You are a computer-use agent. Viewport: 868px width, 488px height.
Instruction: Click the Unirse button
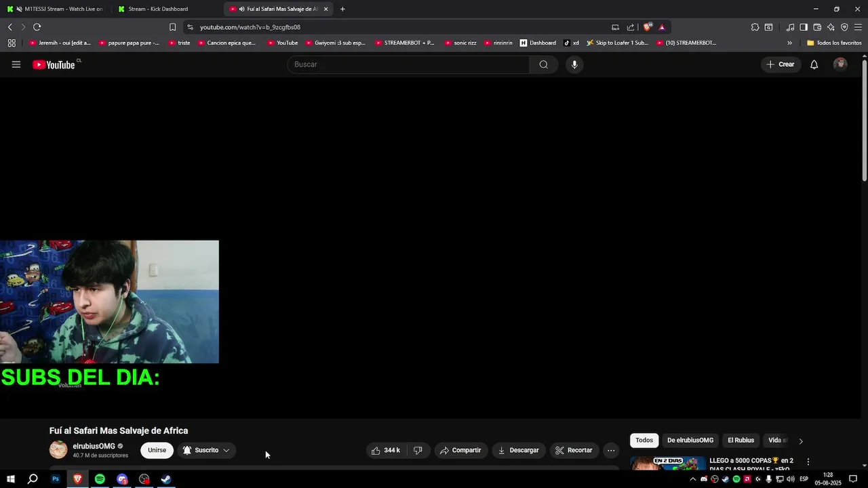click(157, 450)
